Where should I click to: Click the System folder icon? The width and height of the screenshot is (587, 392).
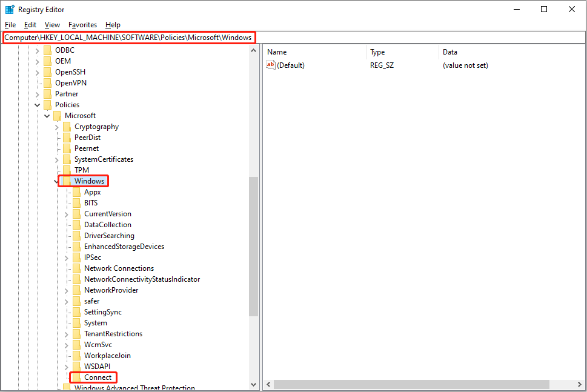coord(77,323)
